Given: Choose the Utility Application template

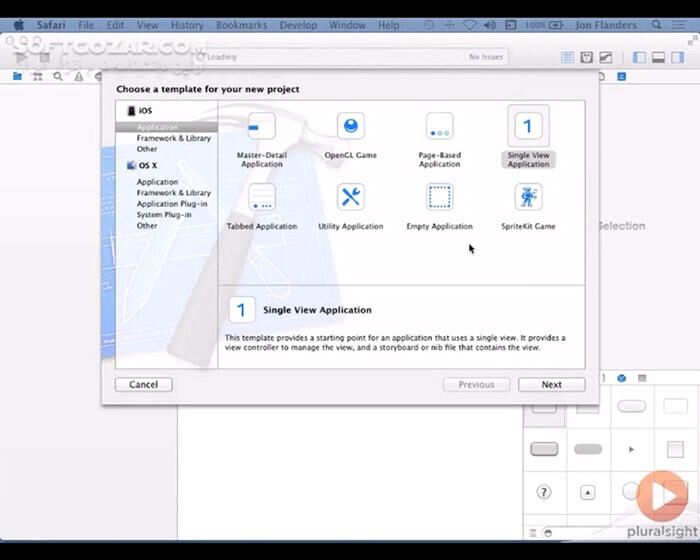Looking at the screenshot, I should [x=350, y=198].
